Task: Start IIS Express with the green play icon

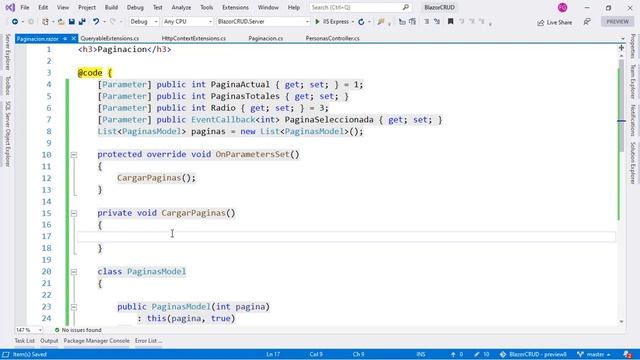Action: [x=317, y=22]
